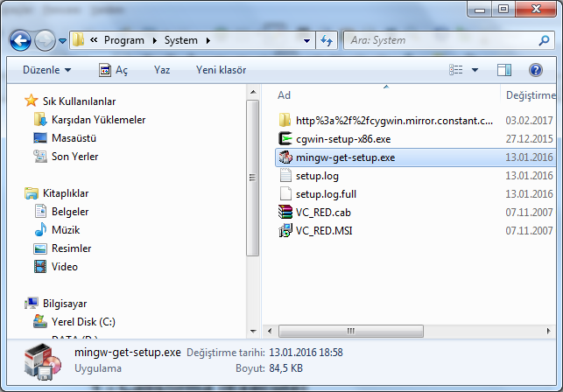Click the Sık Kullanılanlar star icon
This screenshot has width=563, height=392.
pyautogui.click(x=32, y=101)
